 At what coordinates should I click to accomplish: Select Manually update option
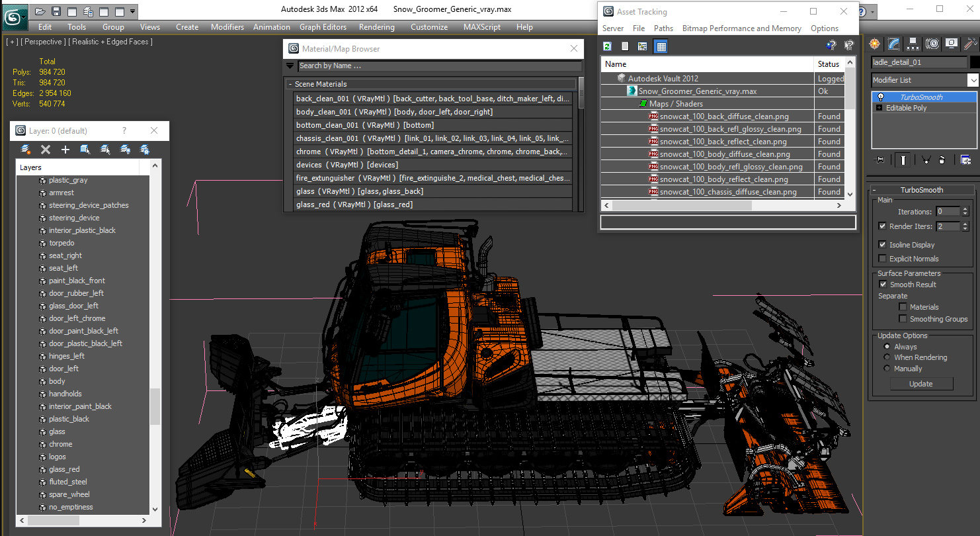(887, 369)
